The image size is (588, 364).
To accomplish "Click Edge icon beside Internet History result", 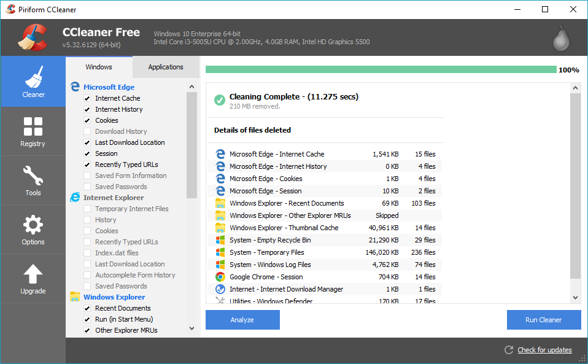I will 220,166.
